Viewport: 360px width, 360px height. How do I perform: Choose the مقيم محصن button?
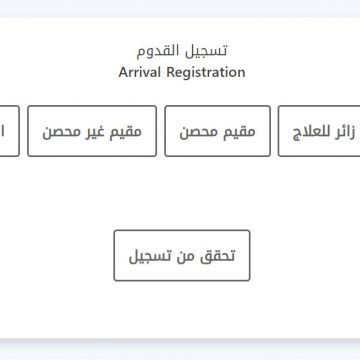[x=217, y=131]
